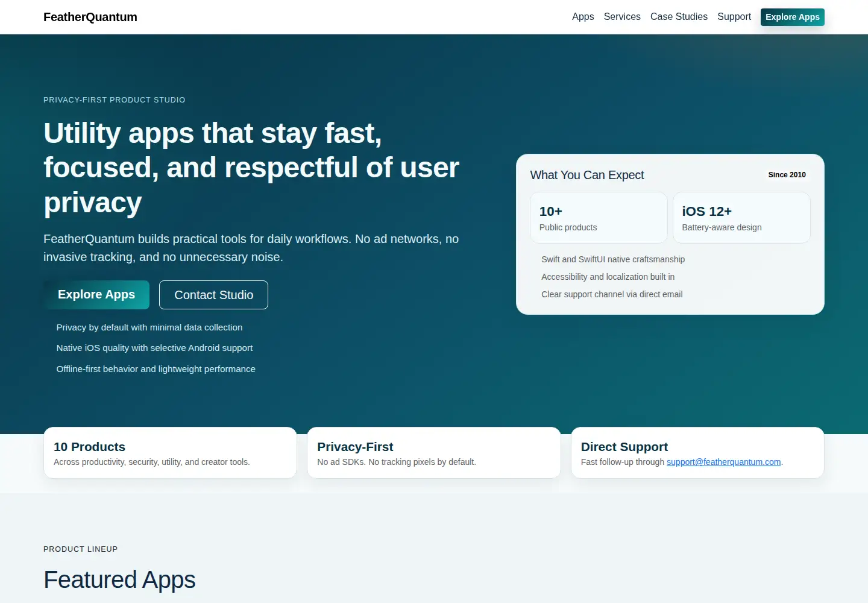
Task: Select the Direct Support card heading
Action: coord(624,447)
